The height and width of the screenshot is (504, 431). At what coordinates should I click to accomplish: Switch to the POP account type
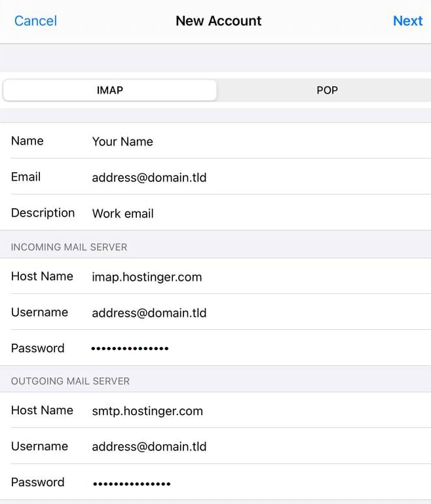(327, 90)
